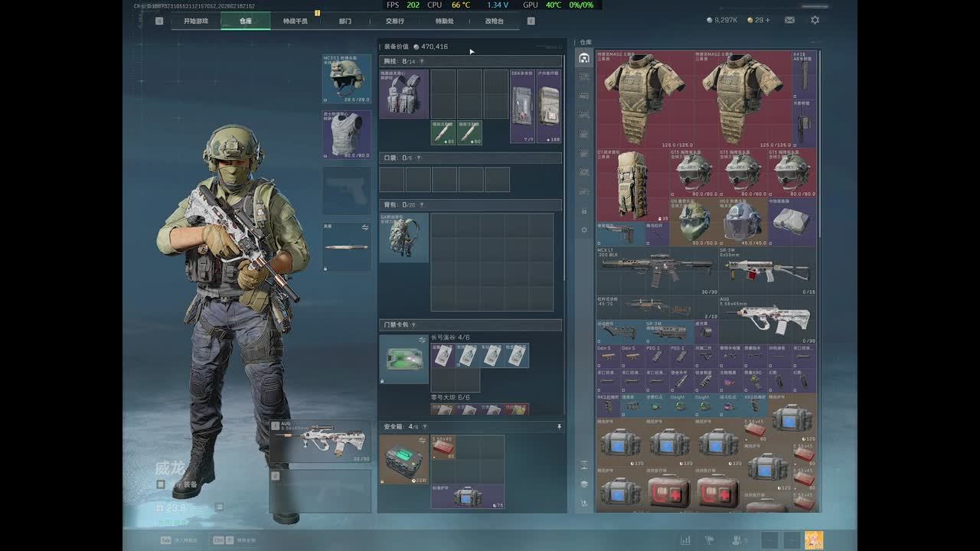Viewport: 980px width, 551px height.
Task: Expand the 门禁卡包 section header
Action: pos(471,325)
